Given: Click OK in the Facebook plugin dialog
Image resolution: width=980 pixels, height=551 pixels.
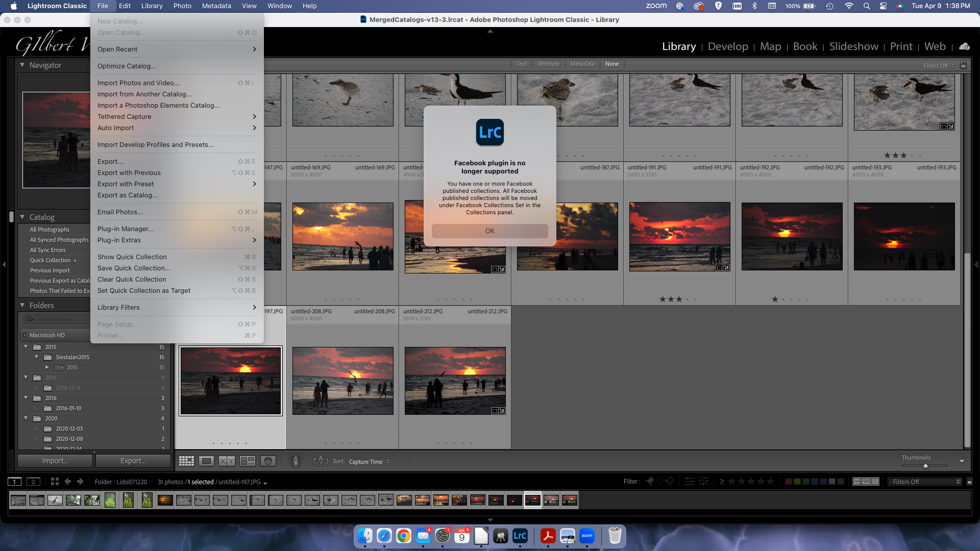Looking at the screenshot, I should [x=489, y=231].
